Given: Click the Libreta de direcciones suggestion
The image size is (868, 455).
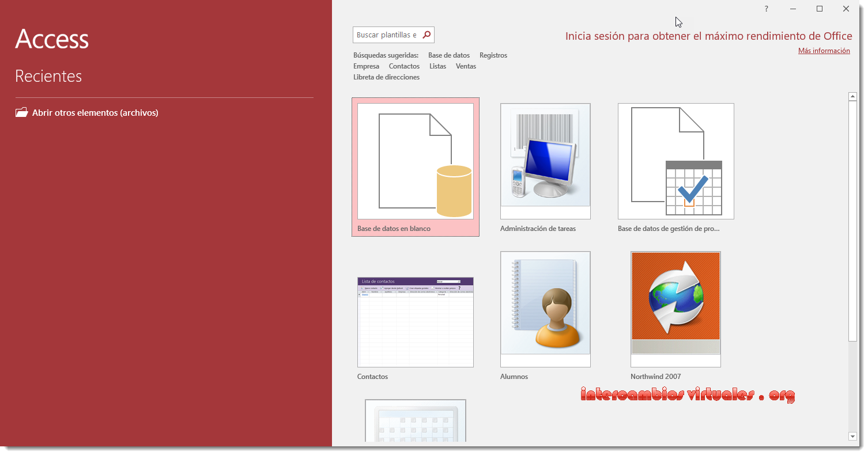Looking at the screenshot, I should click(x=387, y=77).
